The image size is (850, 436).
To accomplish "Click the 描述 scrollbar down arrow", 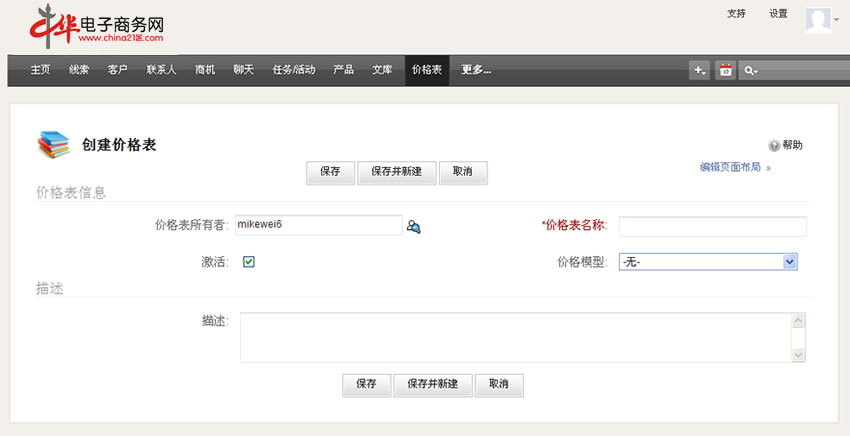I will pos(798,355).
